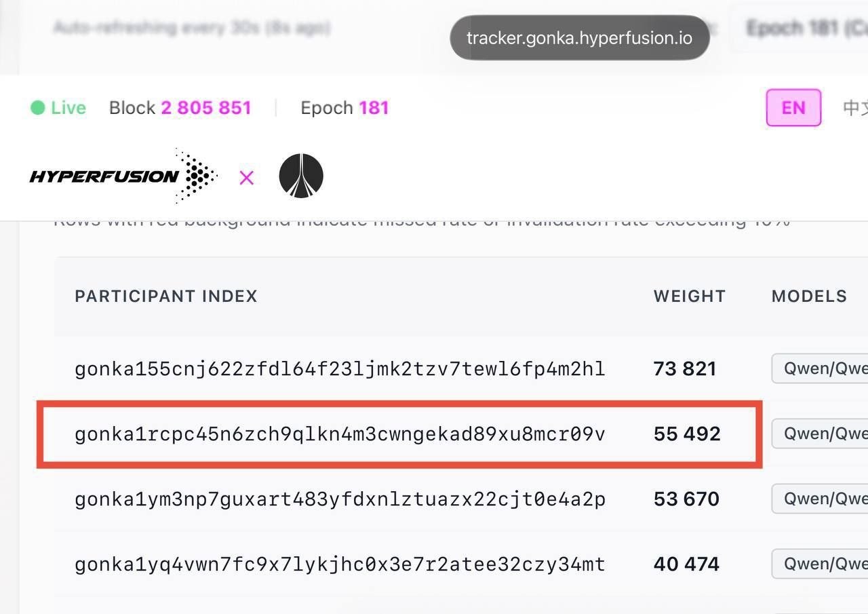Image resolution: width=868 pixels, height=614 pixels.
Task: Click the Hyperfusion logo
Action: click(x=123, y=176)
